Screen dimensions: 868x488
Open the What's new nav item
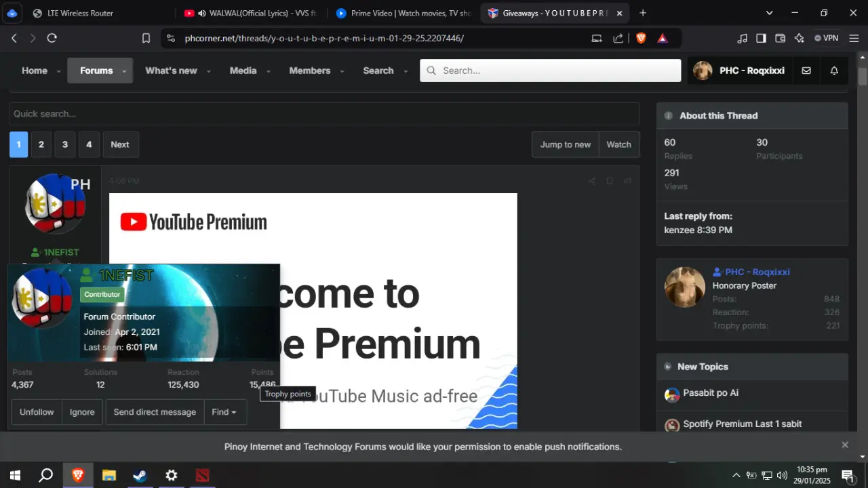tap(171, 70)
